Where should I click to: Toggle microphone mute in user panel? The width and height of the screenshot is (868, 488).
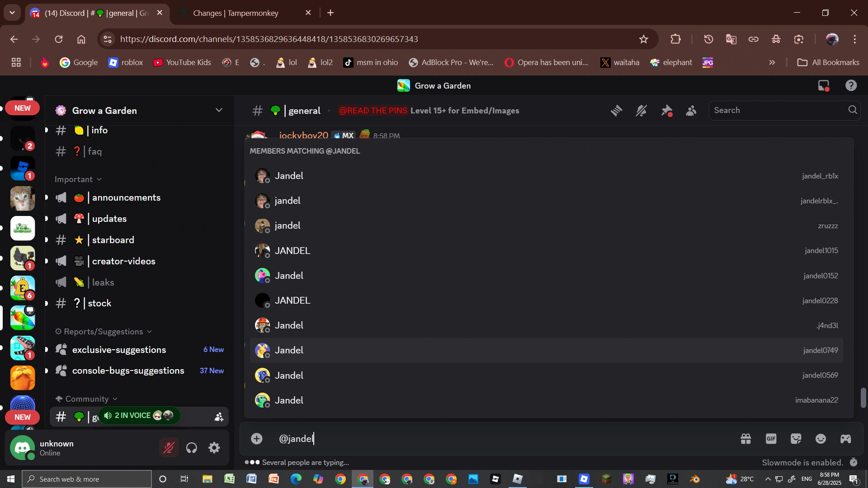point(169,448)
